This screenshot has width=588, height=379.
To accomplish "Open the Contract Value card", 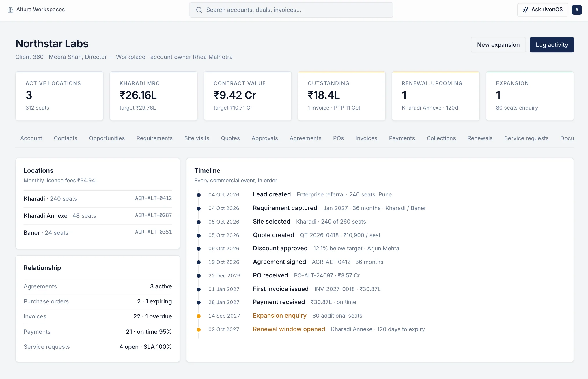I will [x=248, y=96].
